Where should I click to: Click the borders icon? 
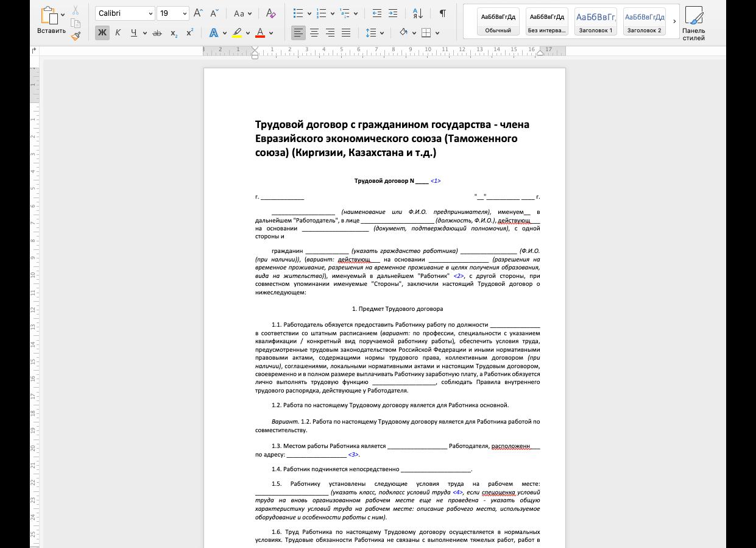[426, 33]
